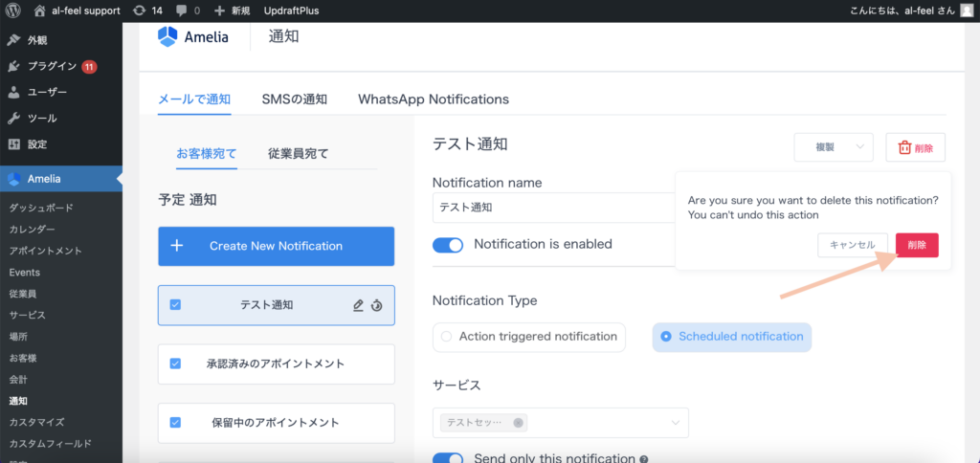This screenshot has width=980, height=463.
Task: Switch to the SMSの通知 tab
Action: tap(294, 99)
